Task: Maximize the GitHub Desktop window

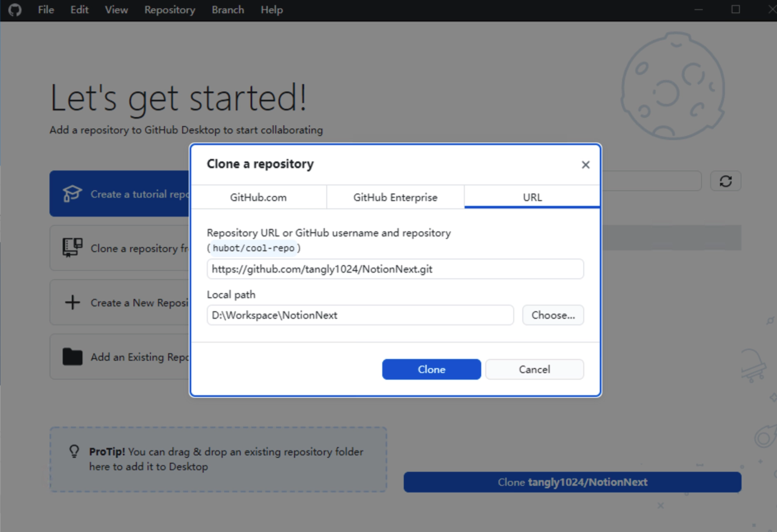Action: point(736,9)
